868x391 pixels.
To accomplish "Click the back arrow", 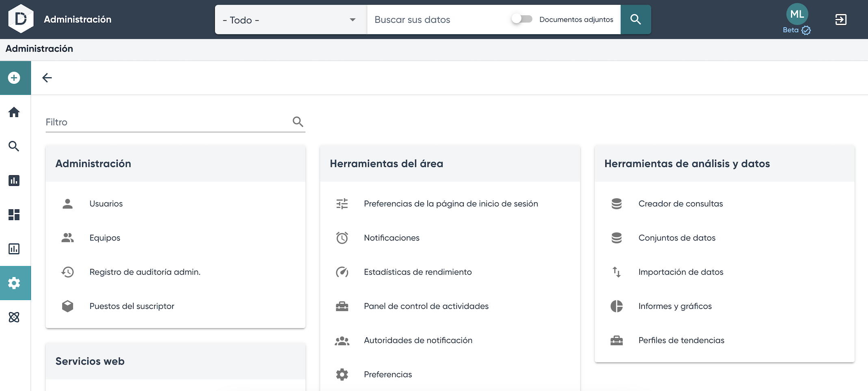I will [47, 78].
